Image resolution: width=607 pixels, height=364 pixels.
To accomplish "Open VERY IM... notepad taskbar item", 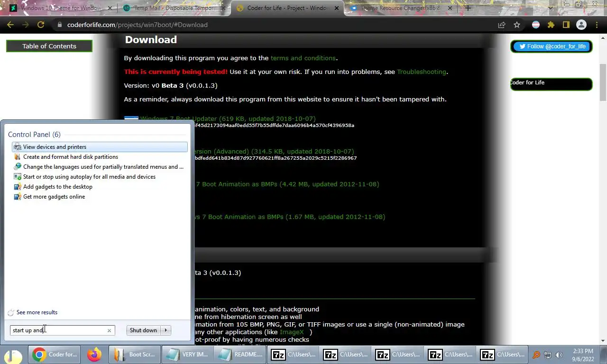I will pos(187,355).
